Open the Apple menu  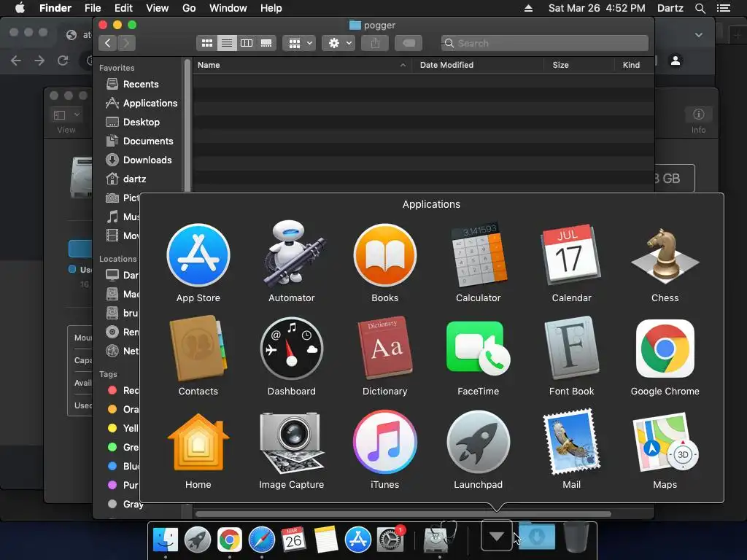[20, 8]
